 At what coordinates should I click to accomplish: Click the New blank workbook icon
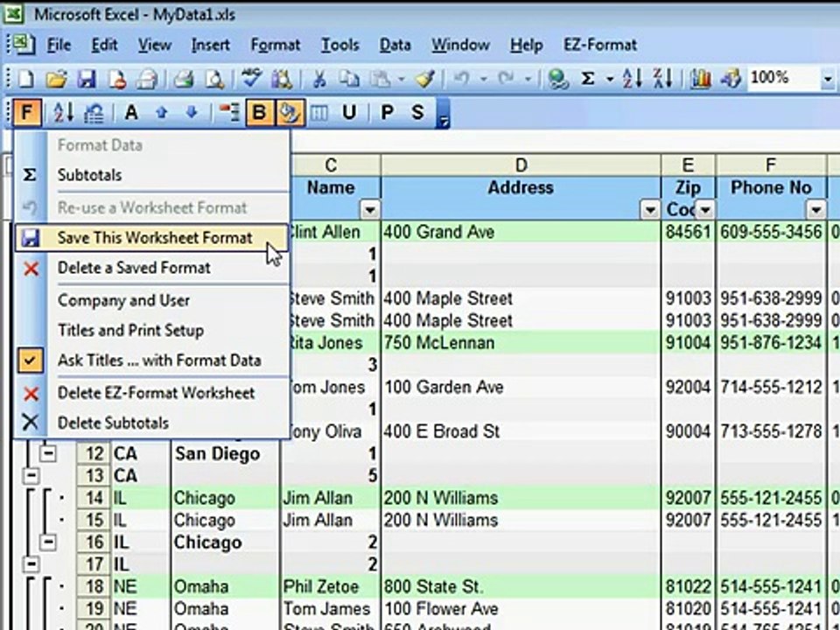tap(25, 80)
